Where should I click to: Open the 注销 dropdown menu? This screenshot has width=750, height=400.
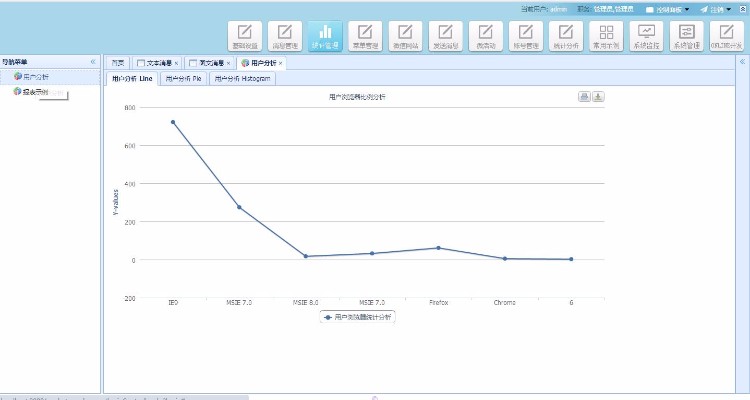coord(716,10)
